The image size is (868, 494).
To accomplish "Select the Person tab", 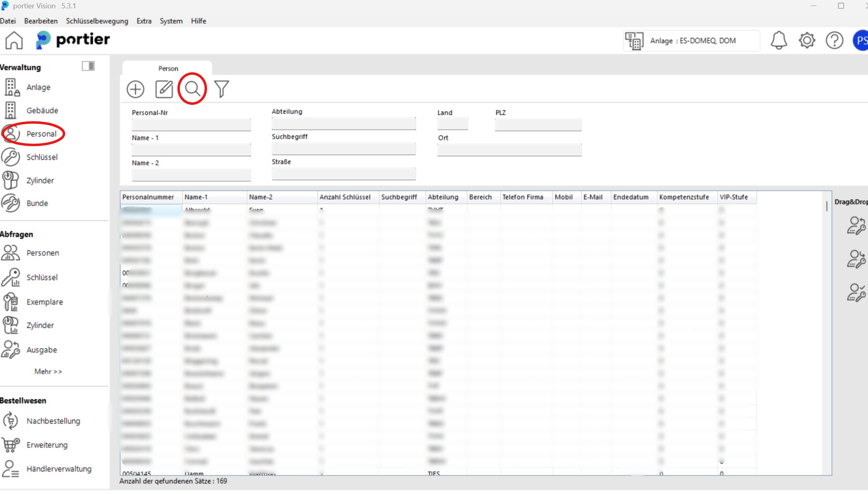I will pos(168,68).
